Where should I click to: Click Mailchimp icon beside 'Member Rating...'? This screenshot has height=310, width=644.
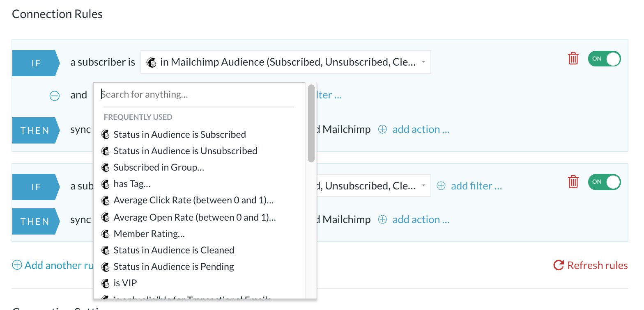tap(106, 234)
